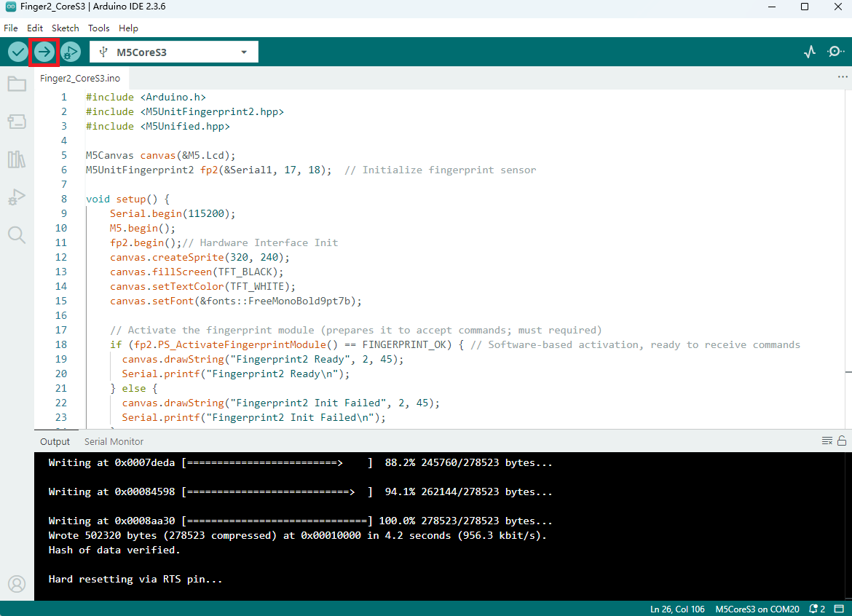
Task: Open the Search sidebar icon
Action: (17, 234)
